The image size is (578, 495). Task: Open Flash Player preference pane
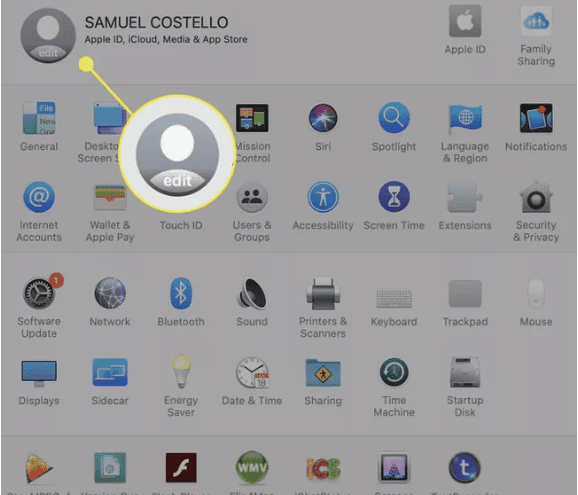click(x=181, y=468)
